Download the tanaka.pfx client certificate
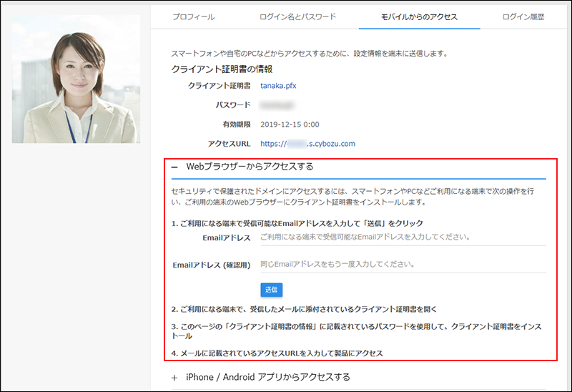The image size is (572, 392). point(278,86)
